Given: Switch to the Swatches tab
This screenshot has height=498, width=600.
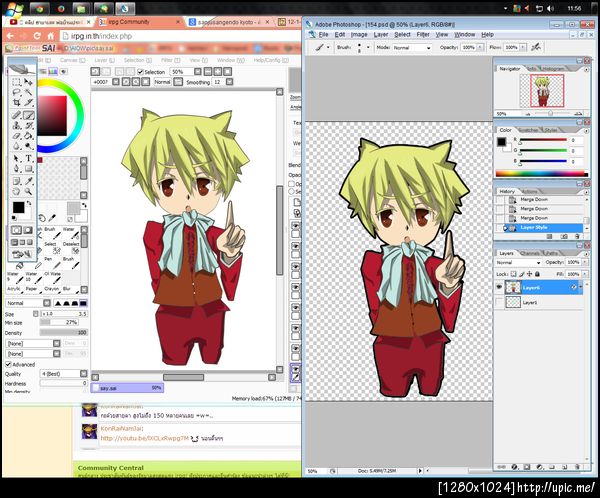Looking at the screenshot, I should pyautogui.click(x=529, y=130).
